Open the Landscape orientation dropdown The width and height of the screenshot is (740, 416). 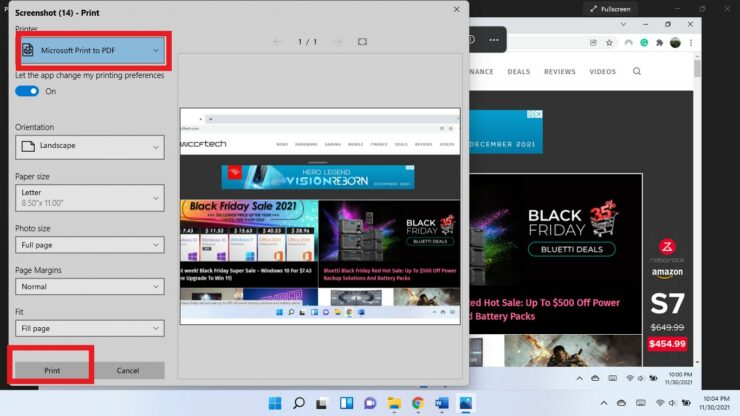90,147
